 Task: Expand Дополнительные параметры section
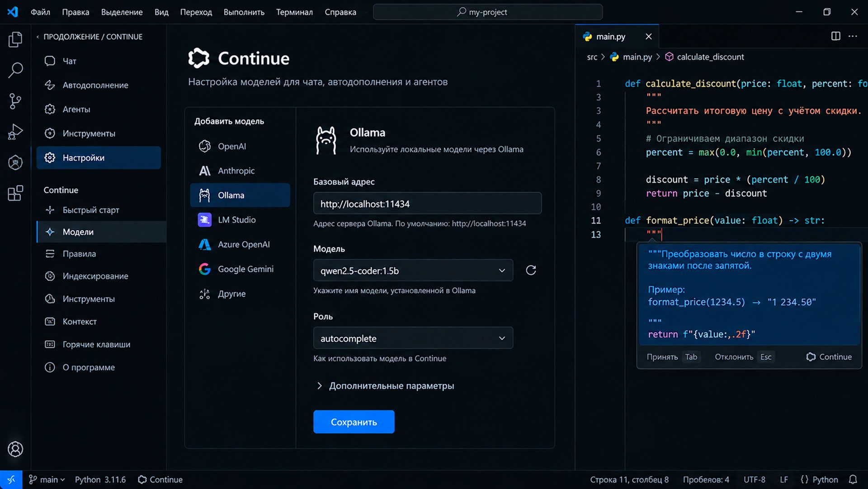pos(385,386)
